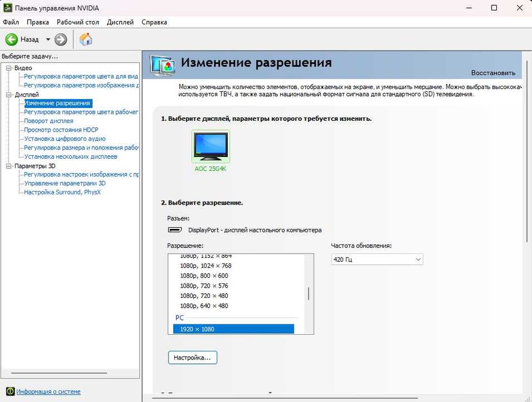Image resolution: width=532 pixels, height=402 pixels.
Task: Open Информация о системе link
Action: coord(48,392)
